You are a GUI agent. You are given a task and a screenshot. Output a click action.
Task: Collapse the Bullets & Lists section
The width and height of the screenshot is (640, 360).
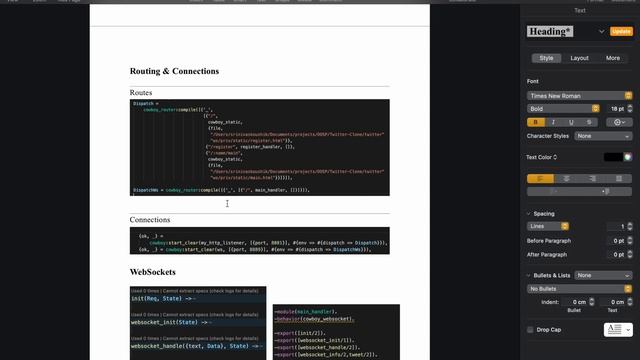click(x=529, y=276)
